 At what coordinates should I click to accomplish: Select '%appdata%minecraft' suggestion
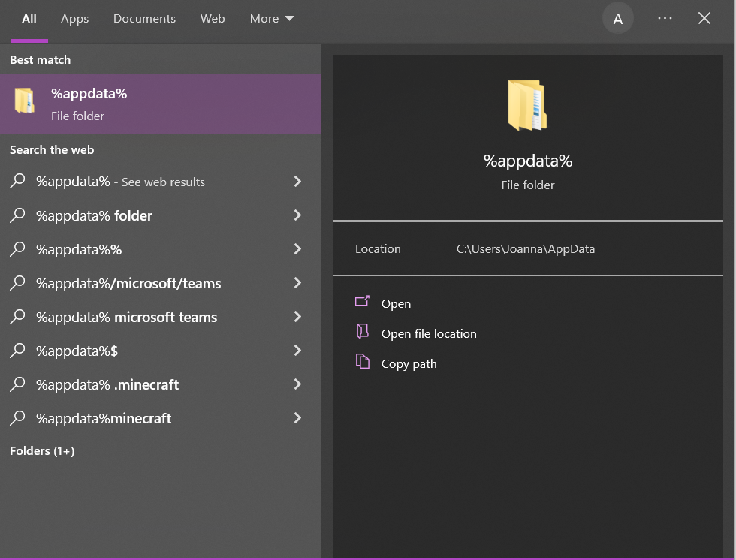click(x=161, y=418)
